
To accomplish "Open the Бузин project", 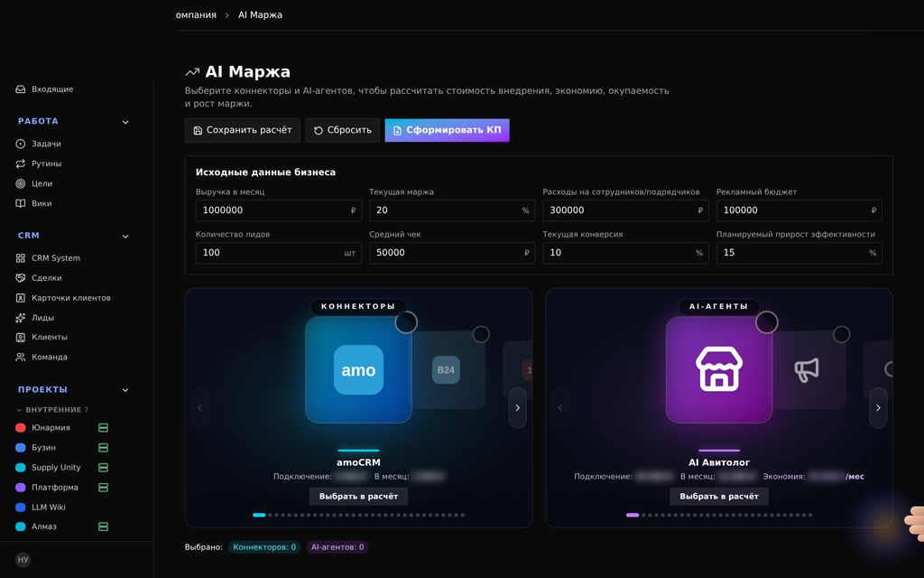I will coord(43,448).
